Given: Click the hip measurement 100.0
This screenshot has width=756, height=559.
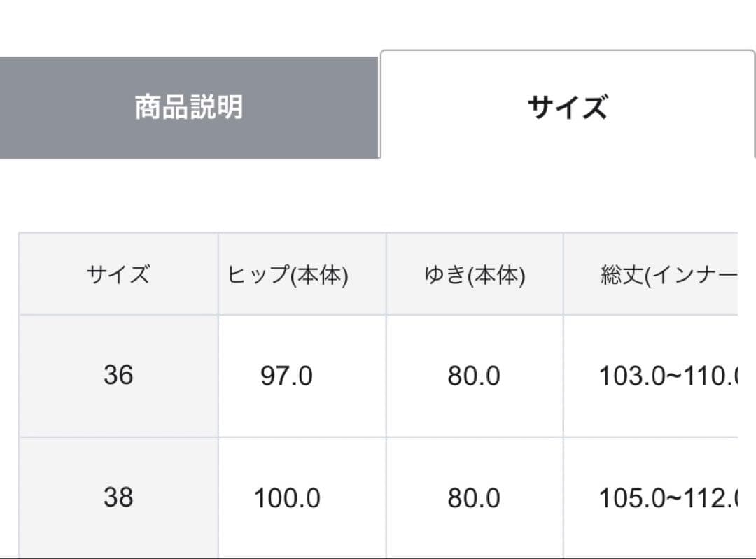Looking at the screenshot, I should [286, 497].
